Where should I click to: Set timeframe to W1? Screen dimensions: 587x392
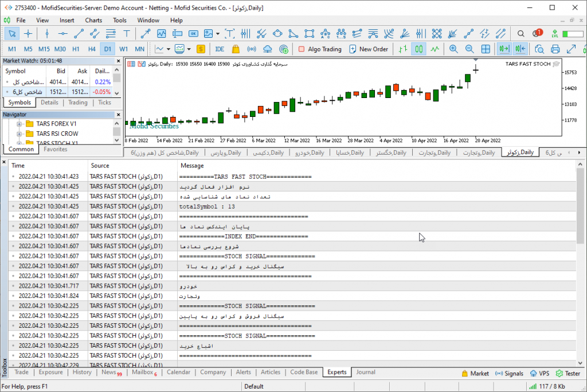[124, 49]
